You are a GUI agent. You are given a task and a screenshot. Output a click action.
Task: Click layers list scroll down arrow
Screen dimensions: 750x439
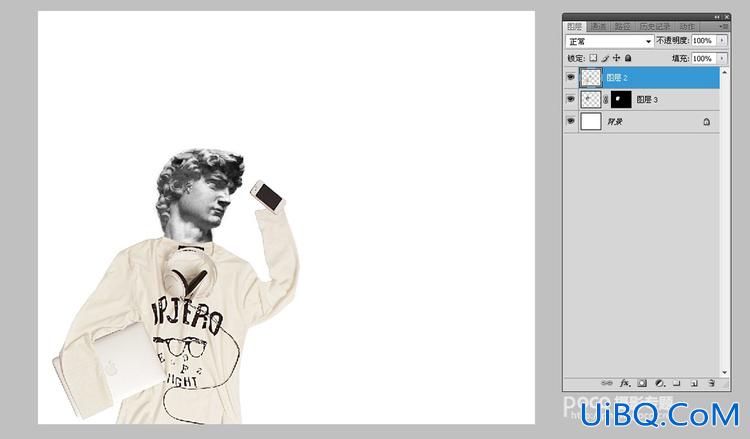725,372
